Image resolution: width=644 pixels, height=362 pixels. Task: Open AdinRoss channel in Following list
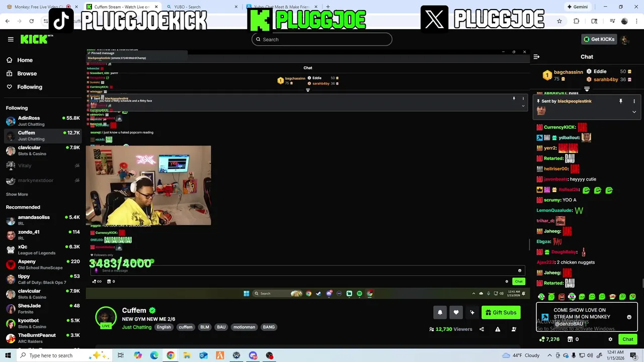[x=43, y=121]
